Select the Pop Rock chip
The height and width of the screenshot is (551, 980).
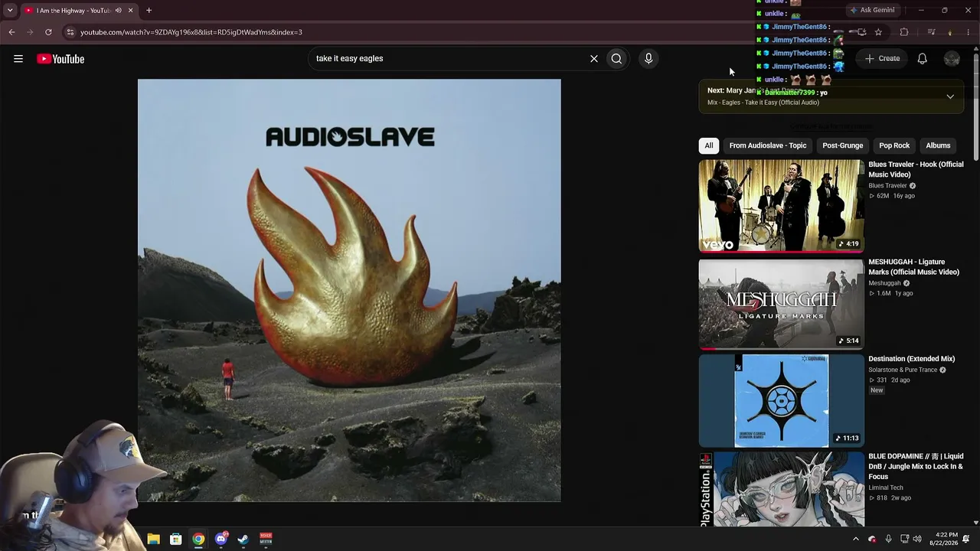[x=894, y=145]
